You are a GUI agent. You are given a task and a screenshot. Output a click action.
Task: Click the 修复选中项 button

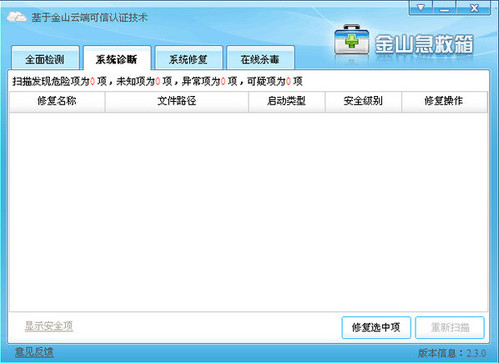tap(376, 327)
